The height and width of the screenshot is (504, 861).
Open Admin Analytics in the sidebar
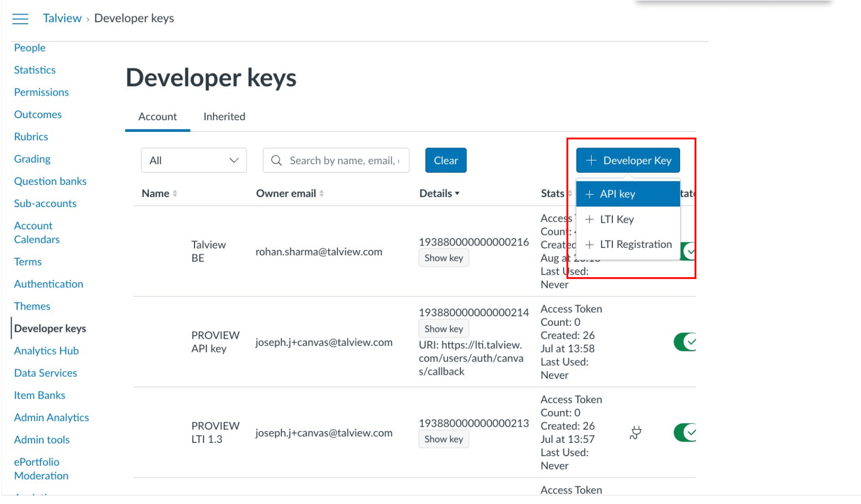point(52,418)
